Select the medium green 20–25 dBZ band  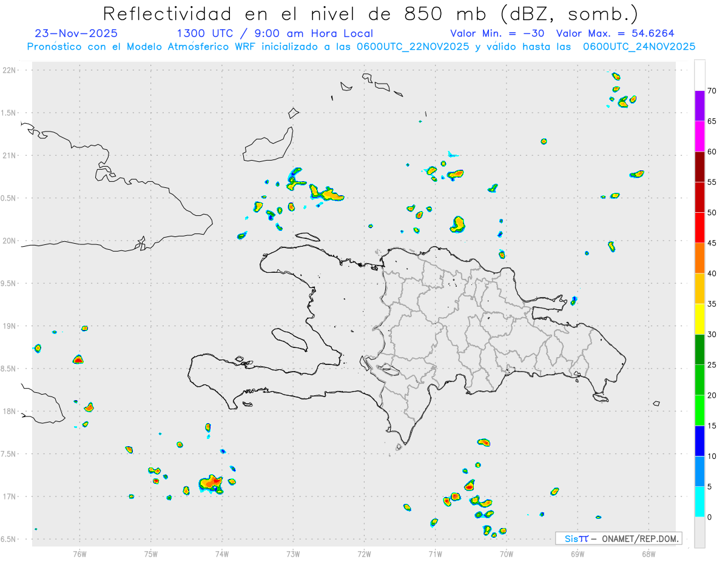(x=699, y=380)
